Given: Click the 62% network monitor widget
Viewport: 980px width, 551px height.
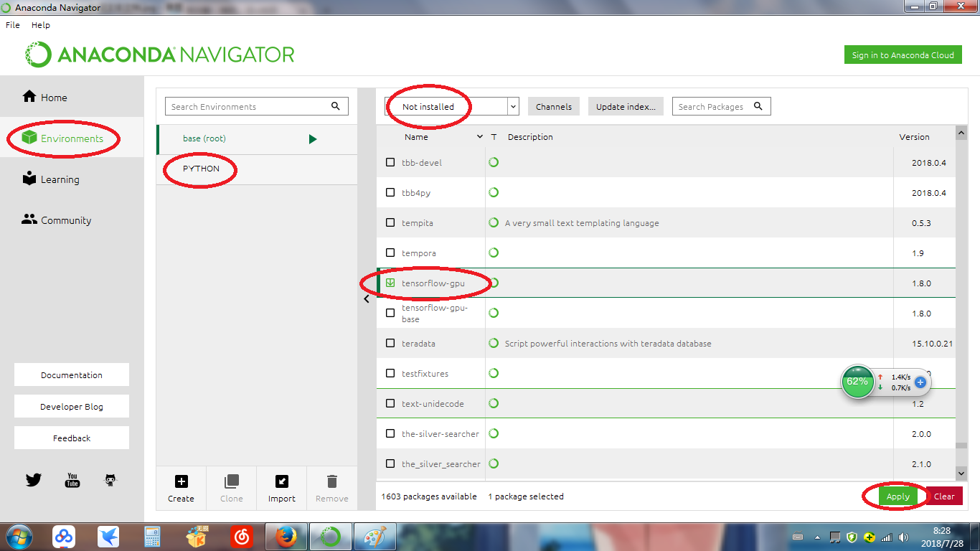Looking at the screenshot, I should tap(857, 382).
